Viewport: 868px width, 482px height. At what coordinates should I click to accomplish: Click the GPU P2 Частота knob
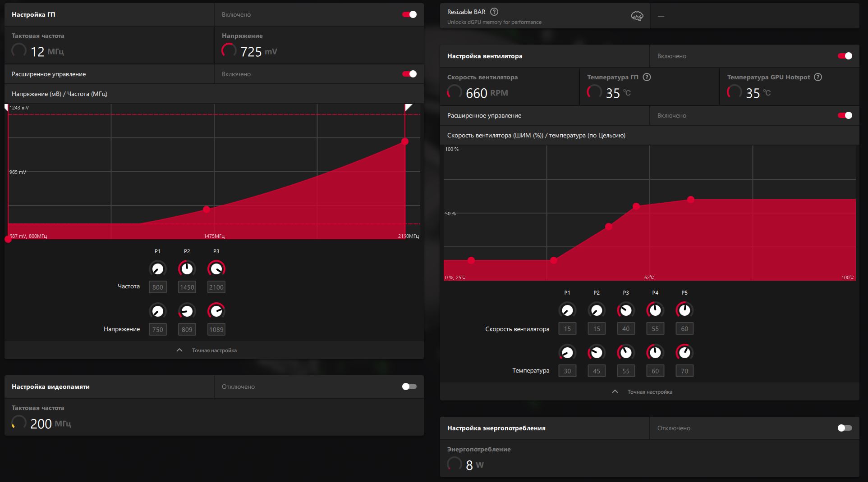click(x=187, y=269)
